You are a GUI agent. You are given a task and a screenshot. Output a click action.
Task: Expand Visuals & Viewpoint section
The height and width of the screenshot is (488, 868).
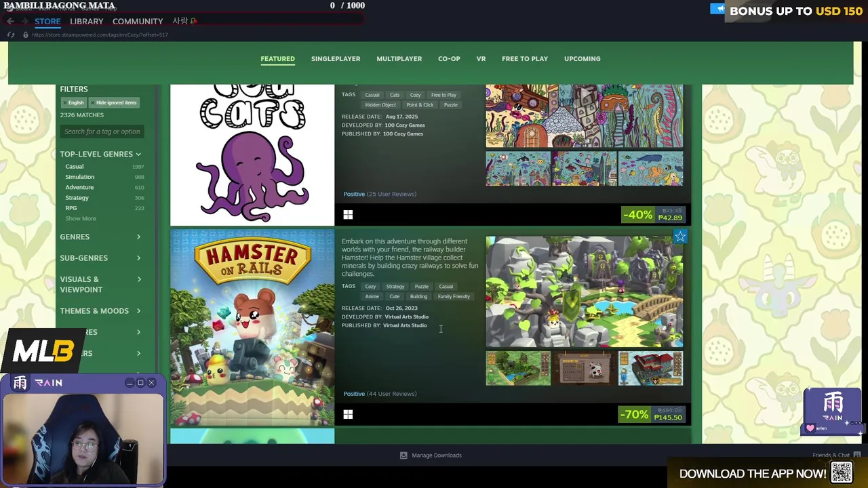tap(100, 285)
